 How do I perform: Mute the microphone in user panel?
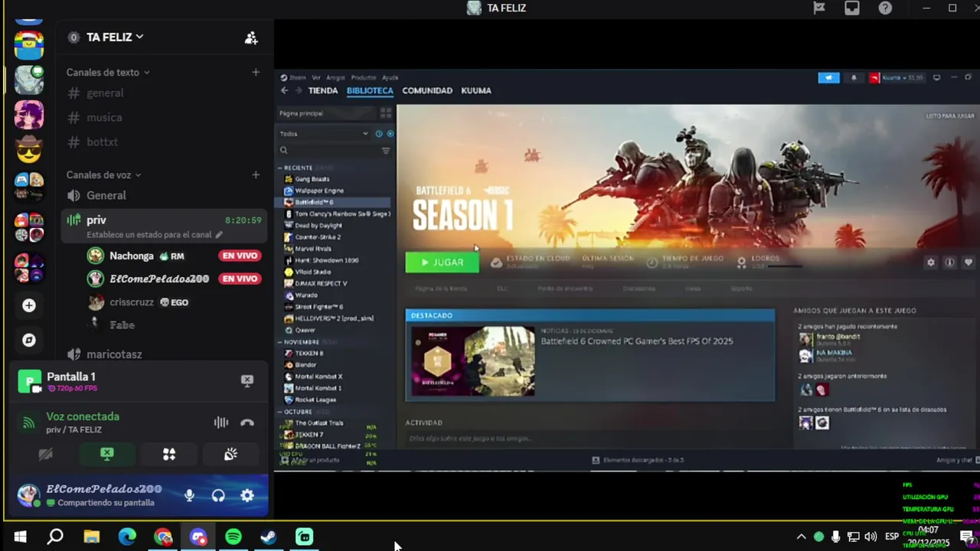pos(189,495)
